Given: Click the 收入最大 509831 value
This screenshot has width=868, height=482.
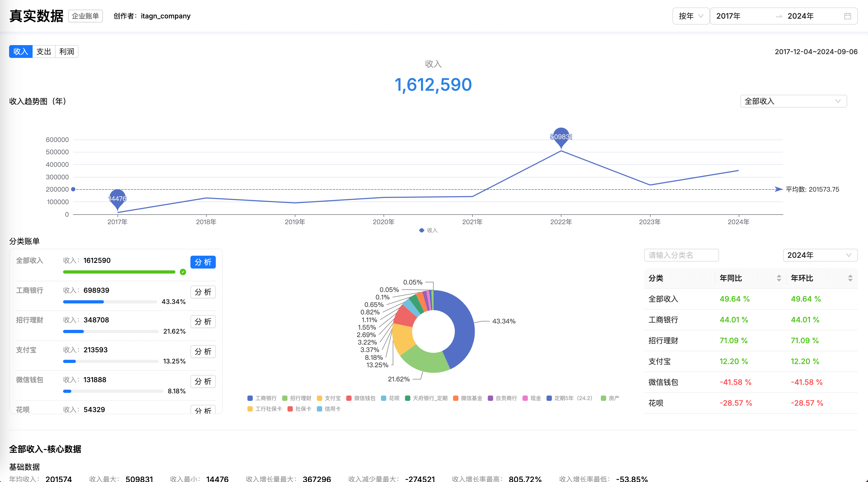Looking at the screenshot, I should point(139,479).
